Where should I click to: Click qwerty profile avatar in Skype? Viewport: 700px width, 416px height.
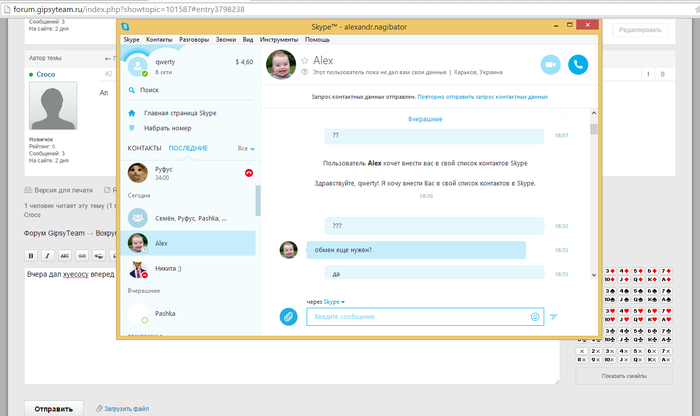coord(138,67)
